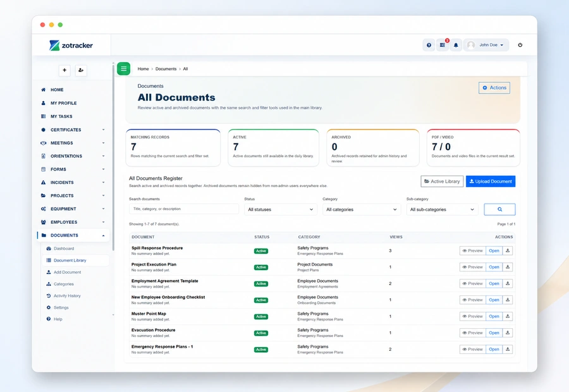569x392 pixels.
Task: Click the Search documents input field
Action: pos(184,209)
